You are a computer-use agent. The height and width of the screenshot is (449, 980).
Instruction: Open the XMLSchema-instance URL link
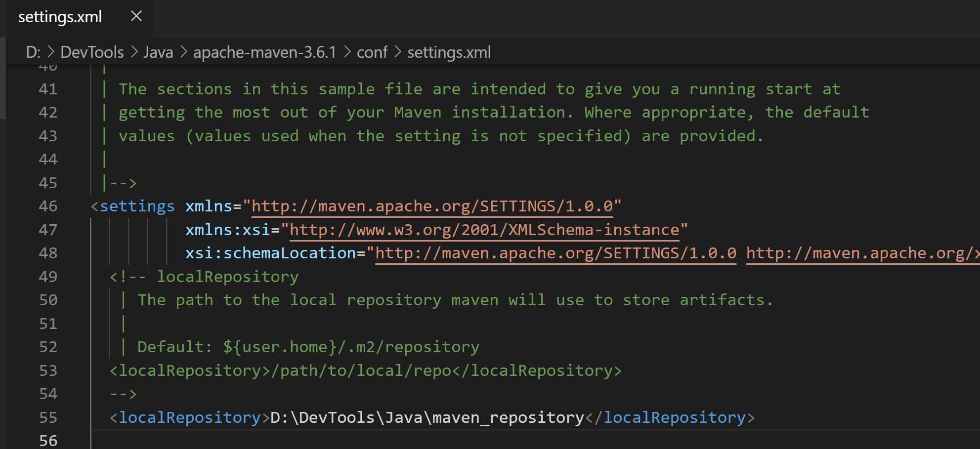coord(484,230)
